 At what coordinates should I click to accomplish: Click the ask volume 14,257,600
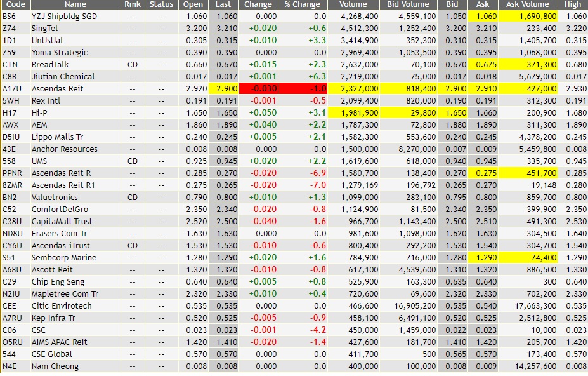[535, 366]
